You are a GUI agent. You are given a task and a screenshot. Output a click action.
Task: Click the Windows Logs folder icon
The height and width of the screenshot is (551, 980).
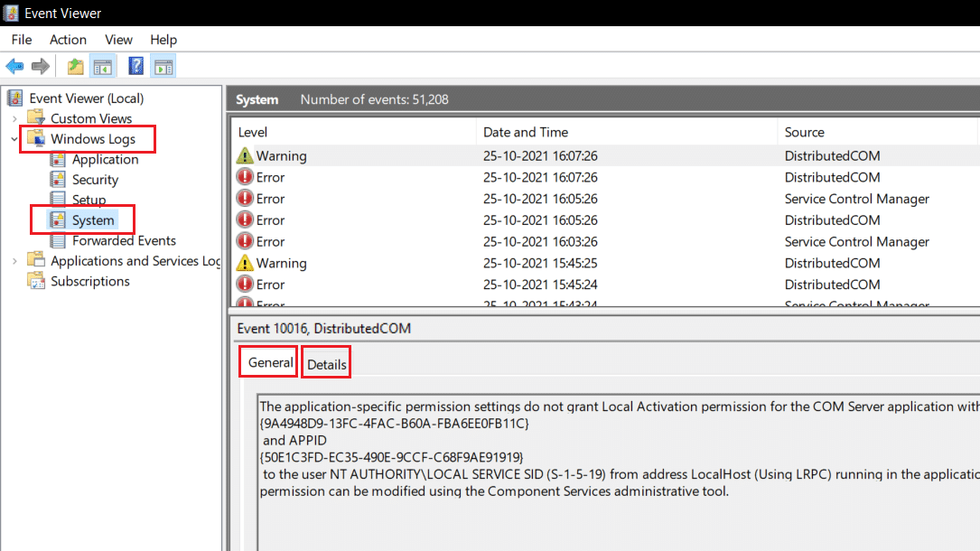point(35,138)
